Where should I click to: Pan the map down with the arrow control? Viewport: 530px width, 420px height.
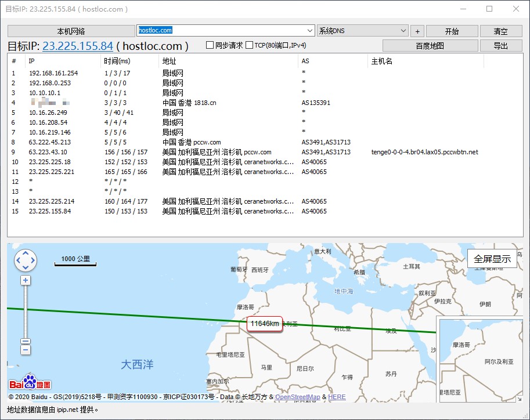[26, 268]
